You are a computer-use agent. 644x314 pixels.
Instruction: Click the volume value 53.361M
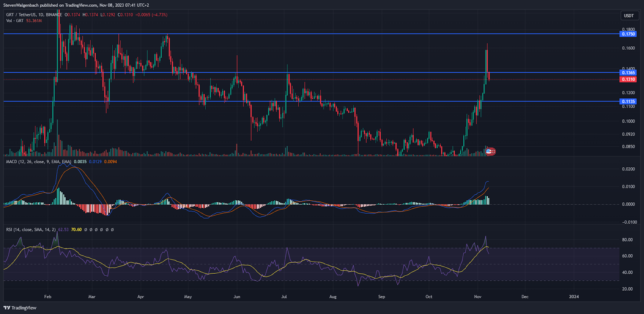(x=34, y=21)
